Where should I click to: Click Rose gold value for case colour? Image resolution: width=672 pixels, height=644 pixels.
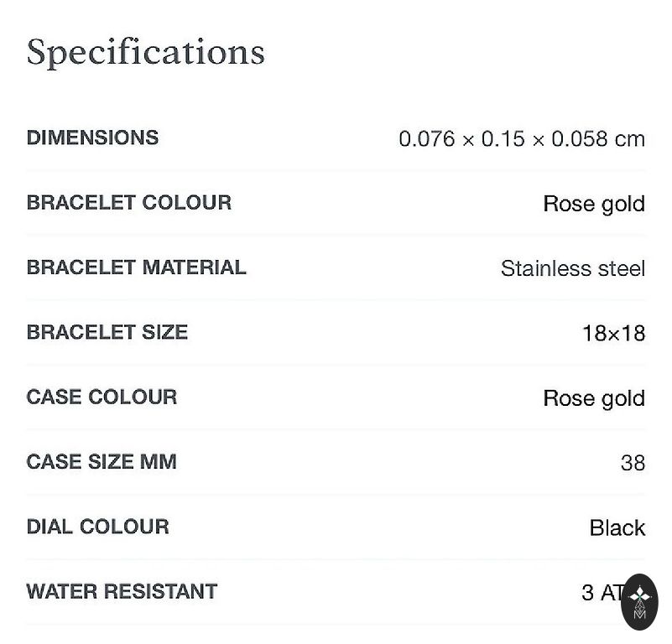click(593, 398)
